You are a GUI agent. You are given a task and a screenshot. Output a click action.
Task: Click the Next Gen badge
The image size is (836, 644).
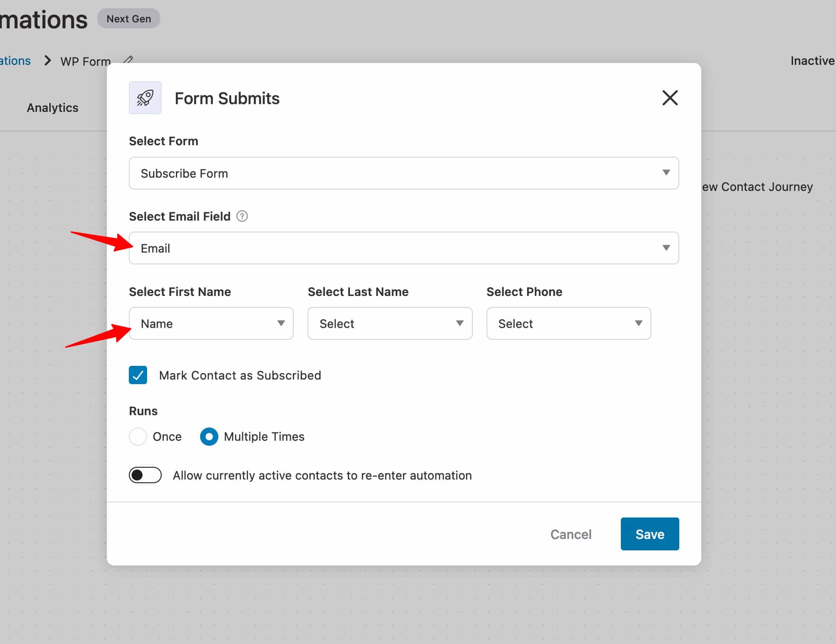(x=128, y=18)
